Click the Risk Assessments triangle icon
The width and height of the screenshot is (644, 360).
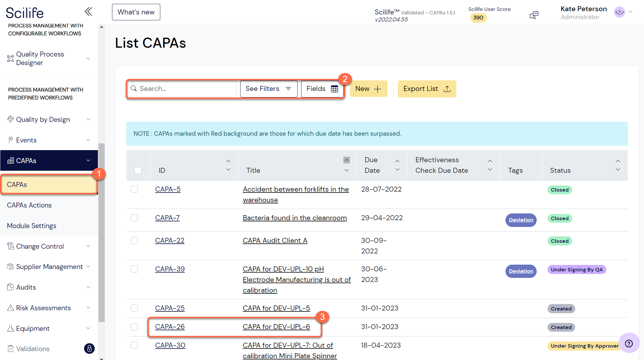pyautogui.click(x=11, y=308)
